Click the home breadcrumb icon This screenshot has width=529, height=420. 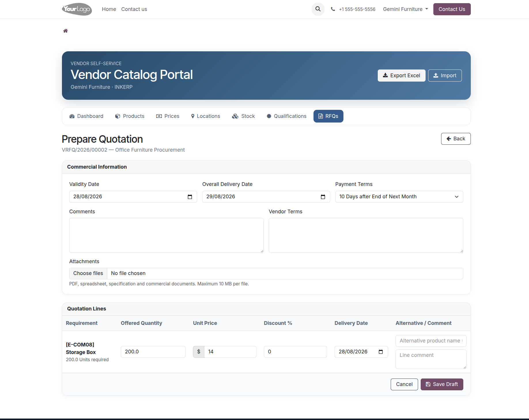point(65,31)
